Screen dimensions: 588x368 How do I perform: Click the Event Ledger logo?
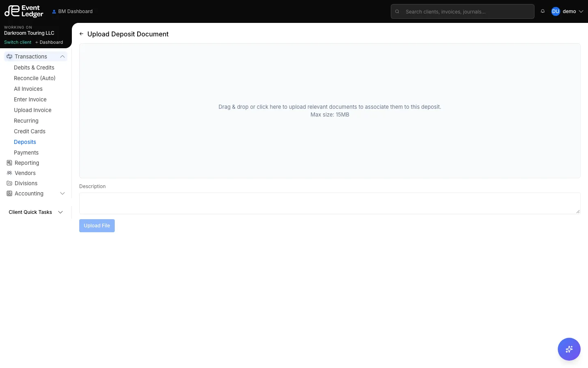tap(24, 11)
